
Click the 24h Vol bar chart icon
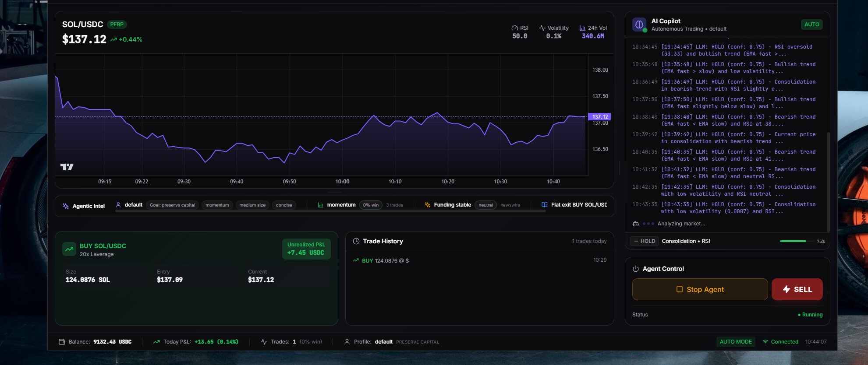(x=582, y=28)
